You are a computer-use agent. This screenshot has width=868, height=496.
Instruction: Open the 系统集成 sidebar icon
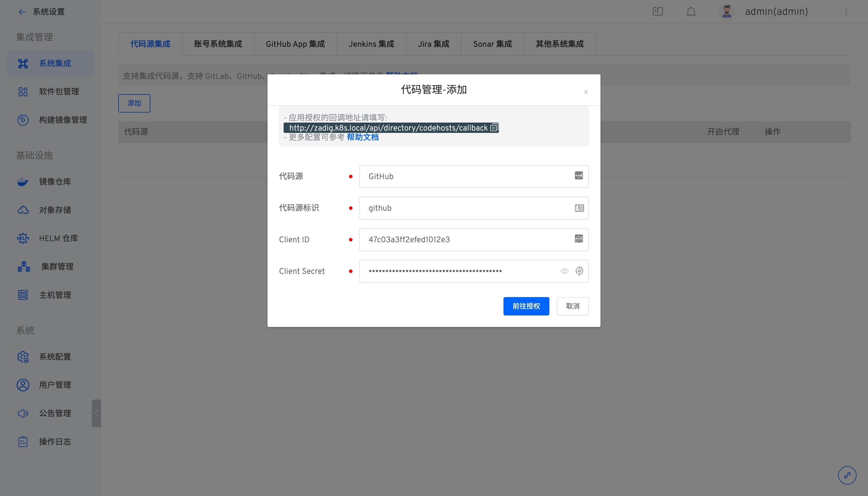[x=23, y=63]
